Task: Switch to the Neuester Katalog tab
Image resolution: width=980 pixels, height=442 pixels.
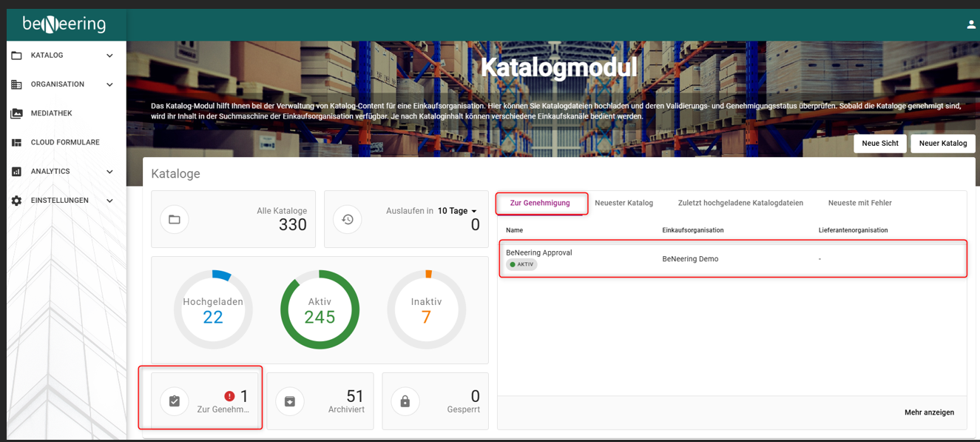Action: pyautogui.click(x=624, y=203)
